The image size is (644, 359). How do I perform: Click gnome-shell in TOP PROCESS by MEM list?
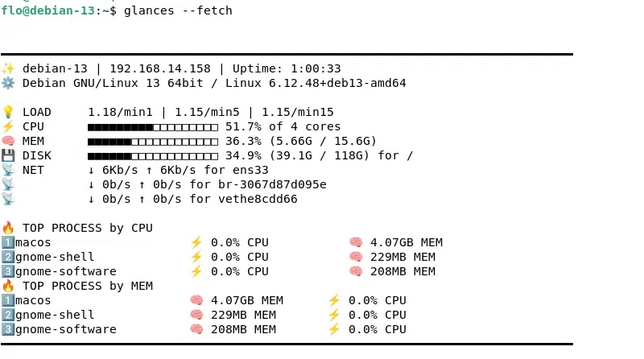tap(55, 315)
